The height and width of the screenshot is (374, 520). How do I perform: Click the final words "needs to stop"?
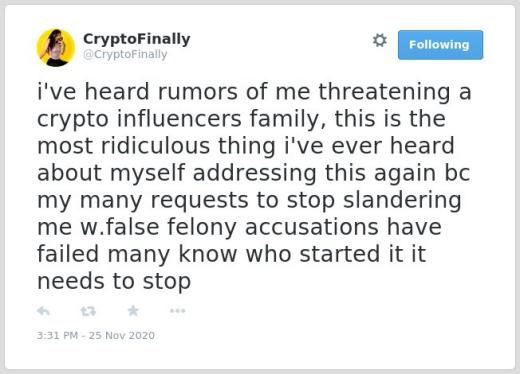pos(114,281)
